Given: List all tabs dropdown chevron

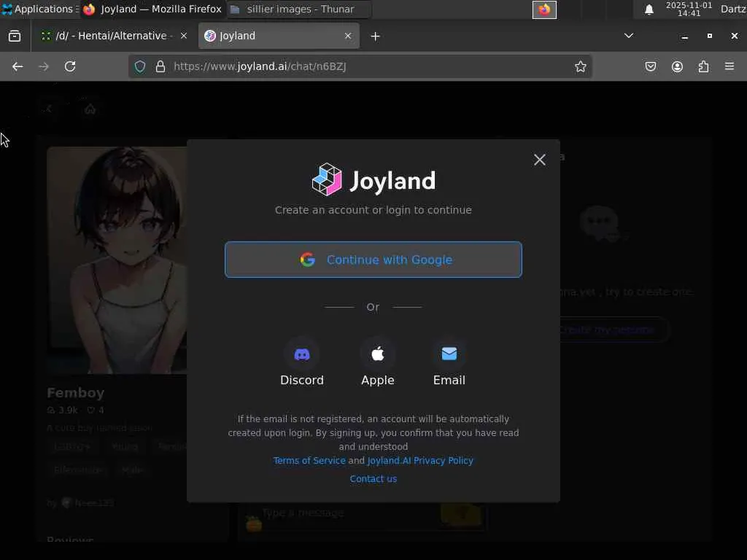Looking at the screenshot, I should 629,36.
